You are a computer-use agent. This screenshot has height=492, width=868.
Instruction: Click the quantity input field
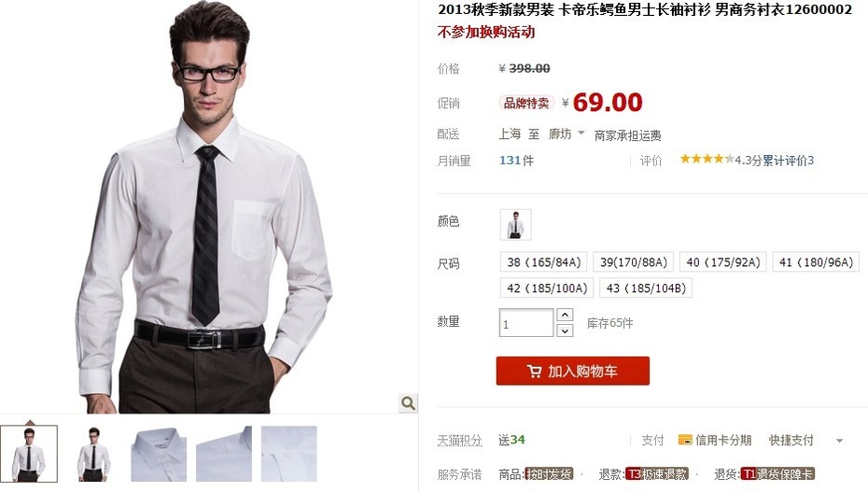click(x=526, y=323)
